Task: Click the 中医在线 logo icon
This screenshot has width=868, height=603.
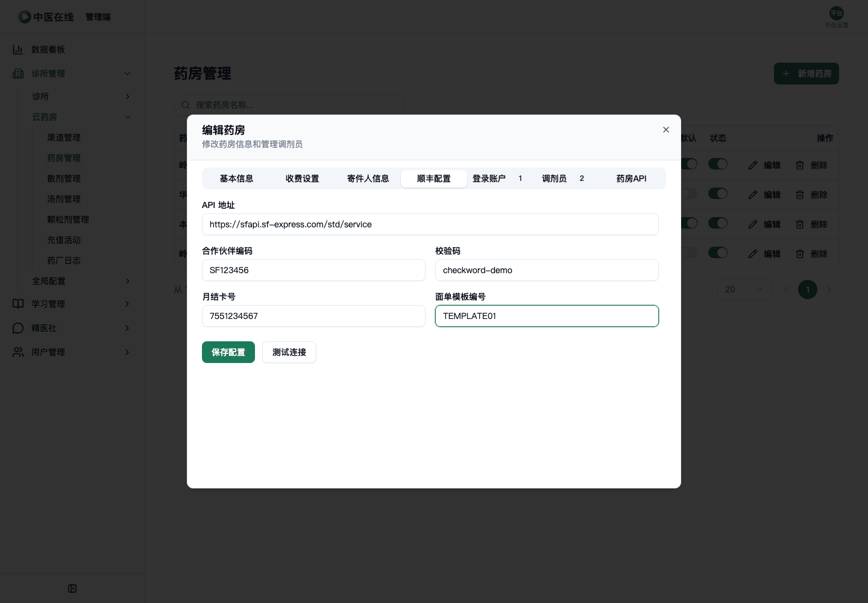Action: [25, 17]
